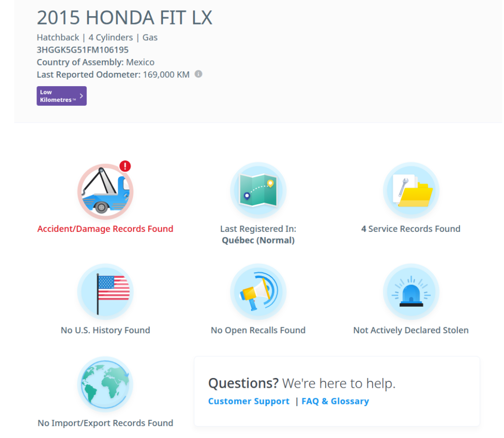This screenshot has height=438, width=504.
Task: Click the VIN number 3HGGK5G51FM106195
Action: (x=83, y=50)
